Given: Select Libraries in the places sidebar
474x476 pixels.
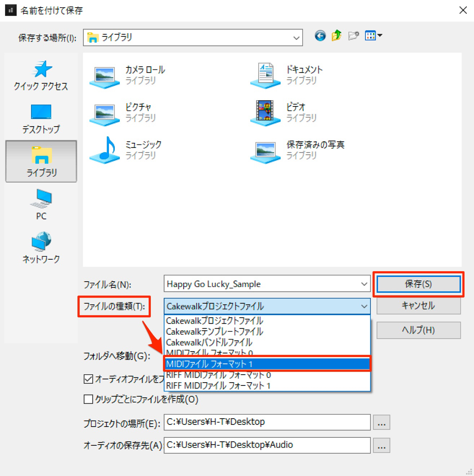Looking at the screenshot, I should click(x=41, y=161).
